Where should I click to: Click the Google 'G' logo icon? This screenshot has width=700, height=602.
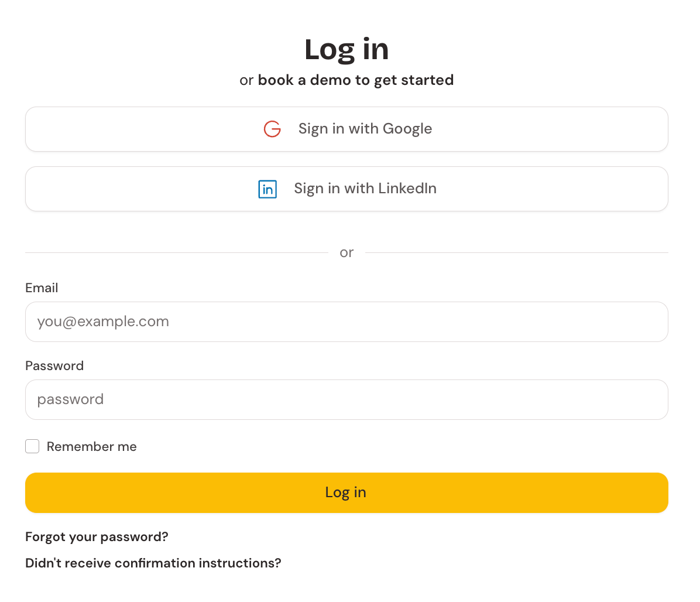coord(272,129)
